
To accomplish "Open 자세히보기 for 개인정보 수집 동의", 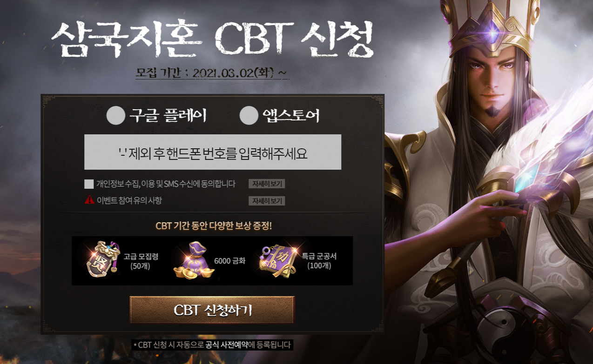I will click(267, 184).
